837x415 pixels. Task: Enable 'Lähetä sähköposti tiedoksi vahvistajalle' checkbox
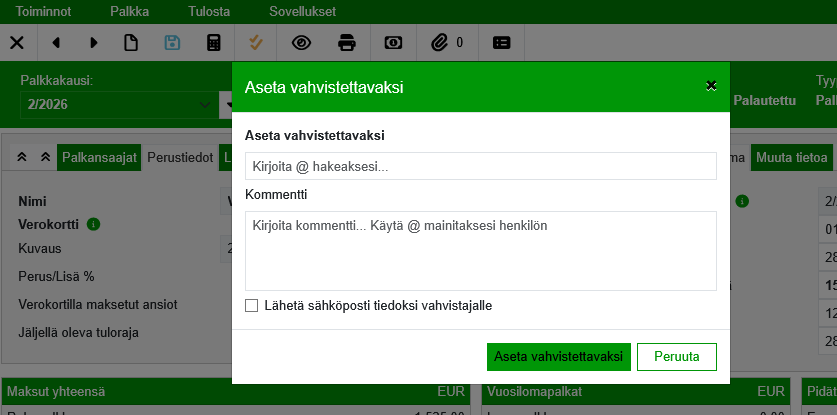pos(251,305)
